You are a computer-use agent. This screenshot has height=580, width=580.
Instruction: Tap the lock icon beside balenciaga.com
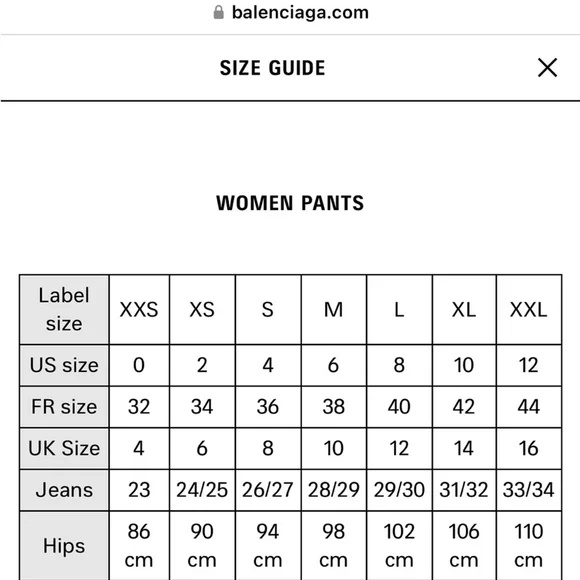point(219,12)
